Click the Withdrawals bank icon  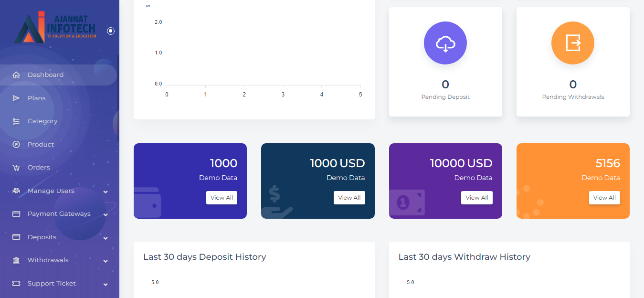(16, 260)
